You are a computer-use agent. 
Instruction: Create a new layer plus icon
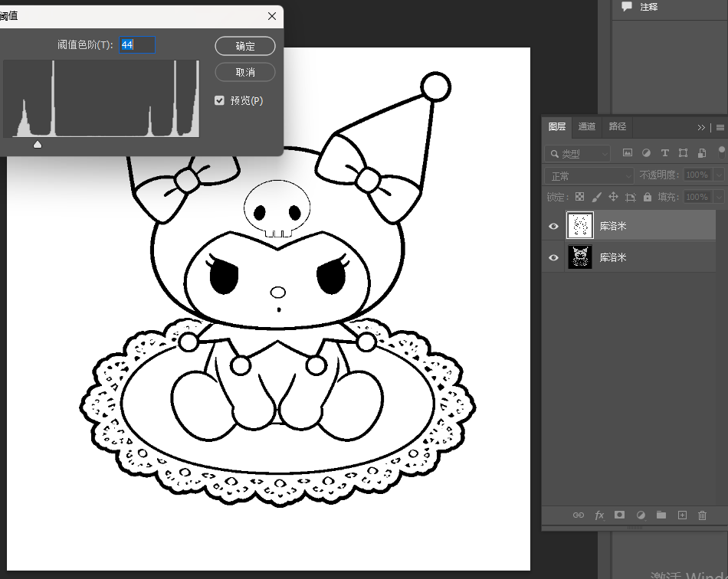click(x=682, y=515)
